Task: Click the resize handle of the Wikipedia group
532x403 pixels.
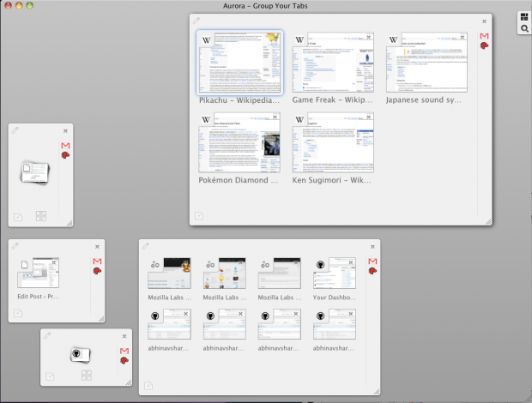Action: (487, 220)
